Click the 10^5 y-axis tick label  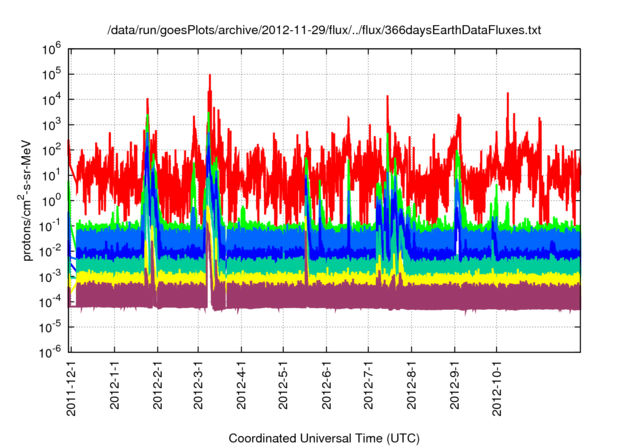(x=51, y=74)
